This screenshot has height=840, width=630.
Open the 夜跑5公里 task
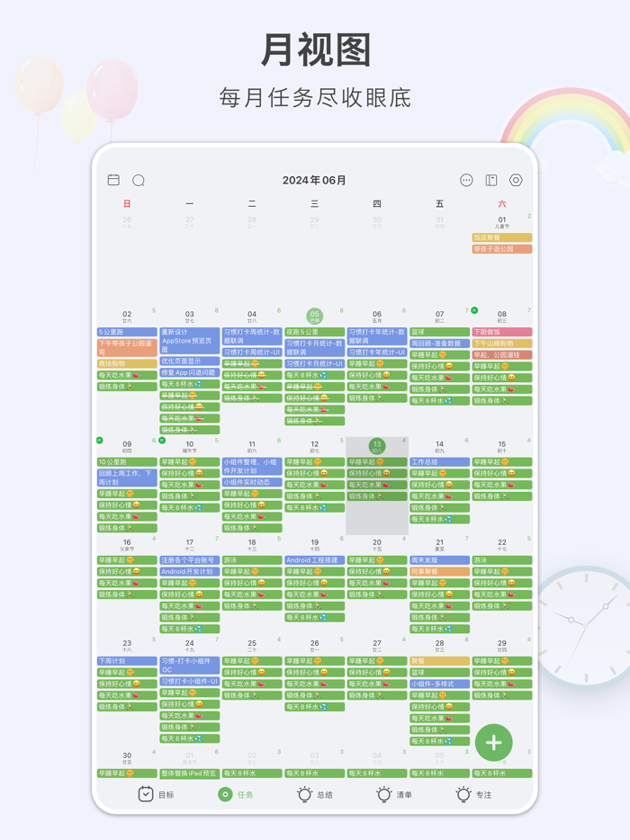315,332
